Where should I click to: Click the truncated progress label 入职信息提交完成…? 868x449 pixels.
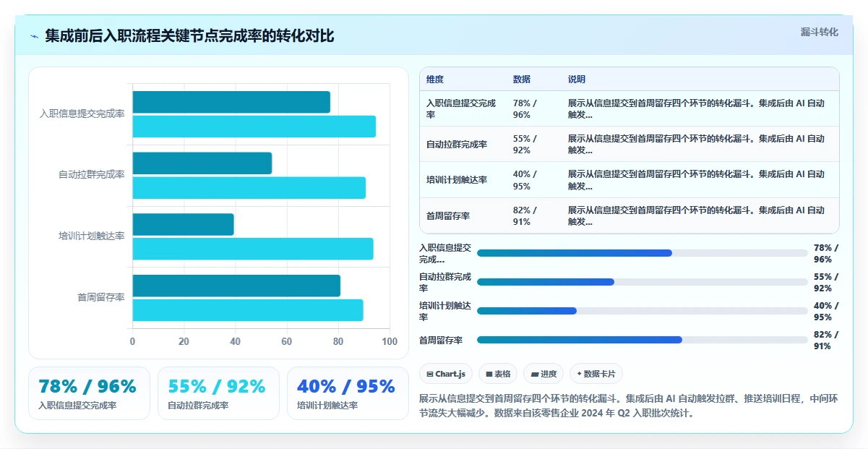(445, 253)
